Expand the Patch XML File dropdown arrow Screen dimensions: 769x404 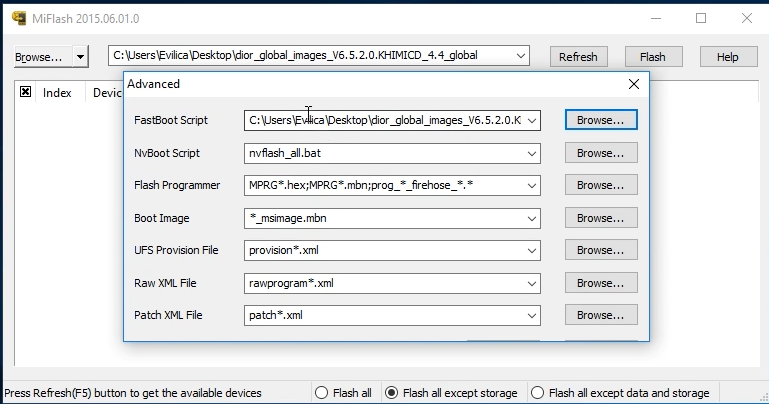click(x=532, y=316)
